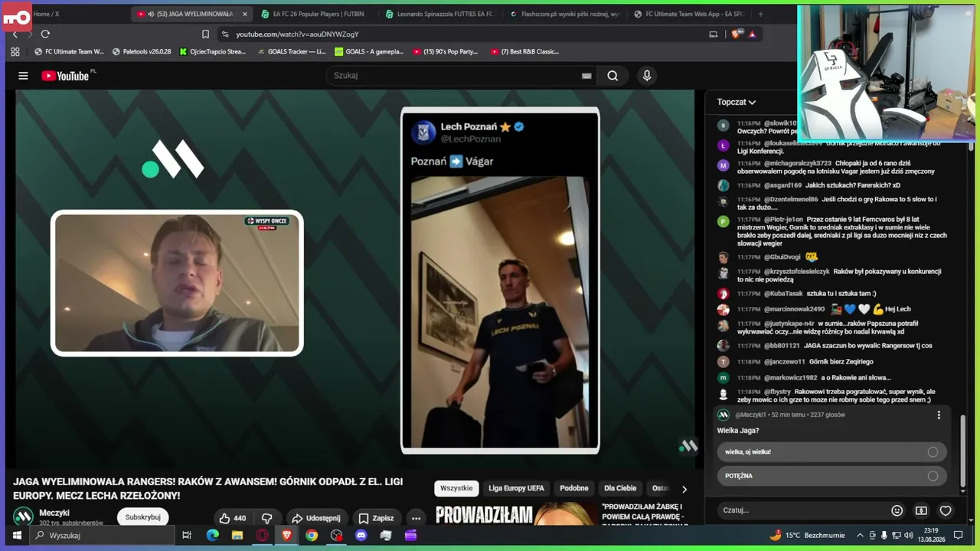This screenshot has width=980, height=551.
Task: Subscribe to Meczyki with Subskrybuj button
Action: [x=142, y=517]
